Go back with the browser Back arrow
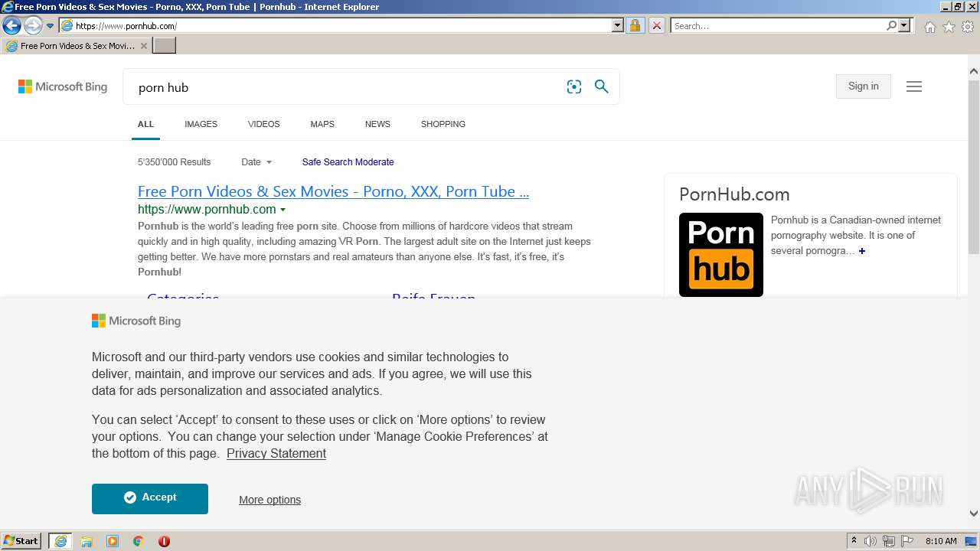Image resolution: width=980 pixels, height=551 pixels. coord(11,26)
